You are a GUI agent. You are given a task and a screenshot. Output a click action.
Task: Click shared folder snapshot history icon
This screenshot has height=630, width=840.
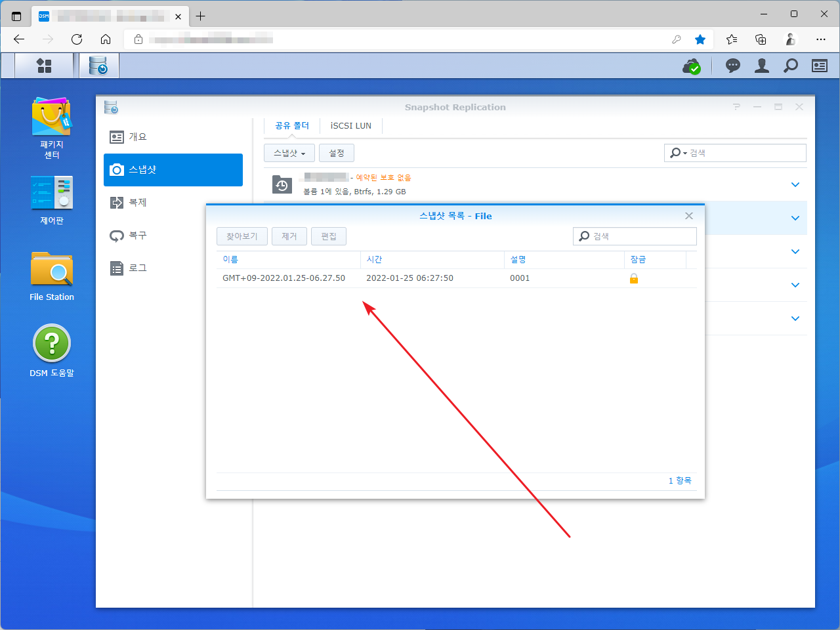click(282, 185)
